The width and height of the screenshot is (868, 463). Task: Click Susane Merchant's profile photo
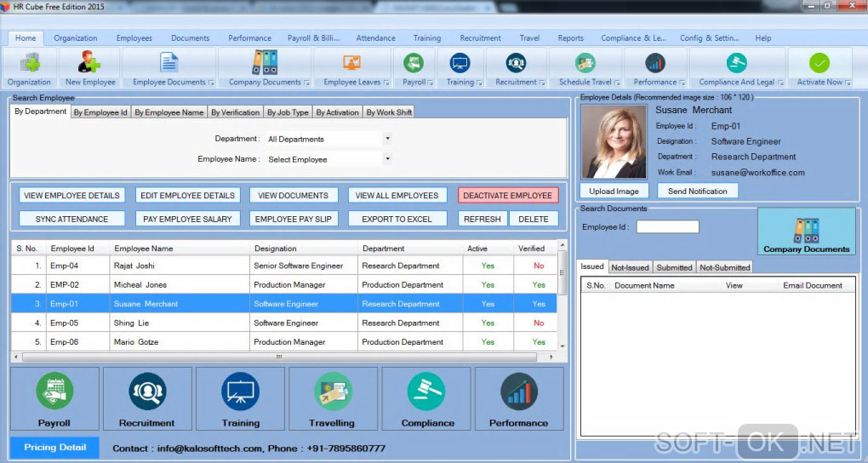[x=614, y=142]
